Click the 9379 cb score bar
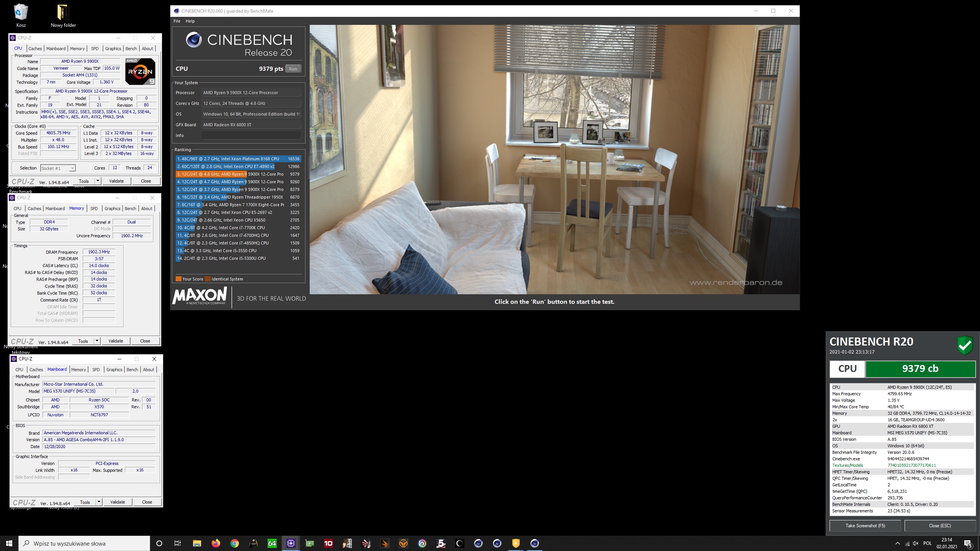Screen dimensions: 980x551 (x=920, y=368)
